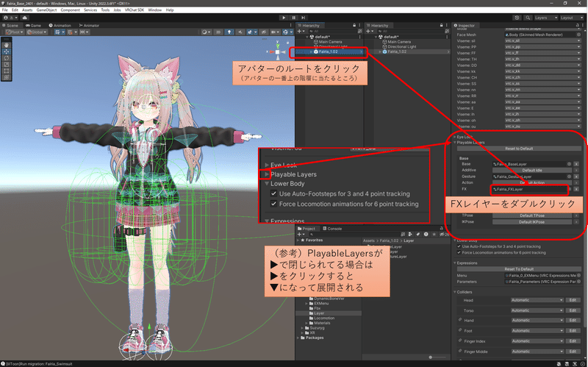Click the Scene orientation gizmo
This screenshot has width=588, height=367.
(278, 51)
